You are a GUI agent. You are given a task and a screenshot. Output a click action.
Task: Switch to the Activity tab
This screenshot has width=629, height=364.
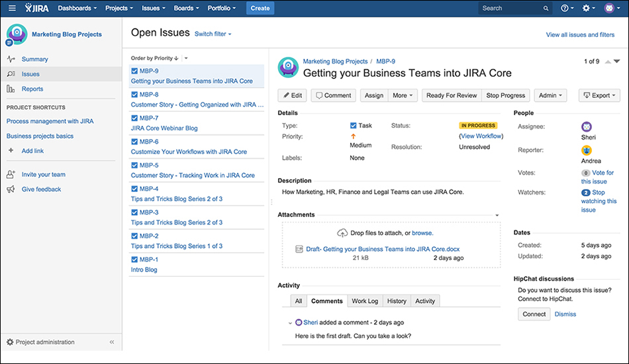point(425,301)
